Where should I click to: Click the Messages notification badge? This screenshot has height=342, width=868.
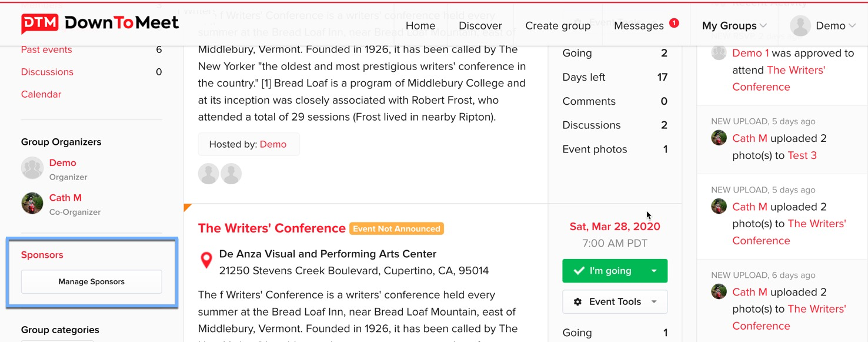pyautogui.click(x=674, y=23)
